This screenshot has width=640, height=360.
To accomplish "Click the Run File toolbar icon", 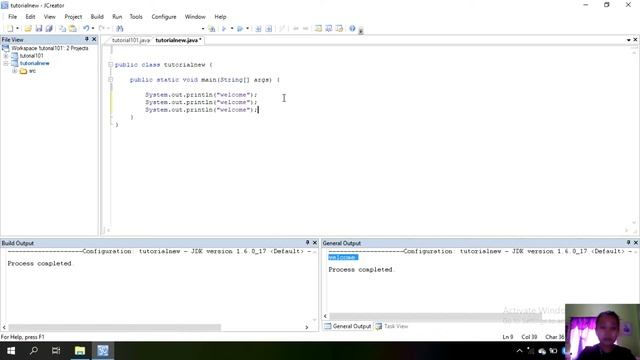I will point(269,29).
